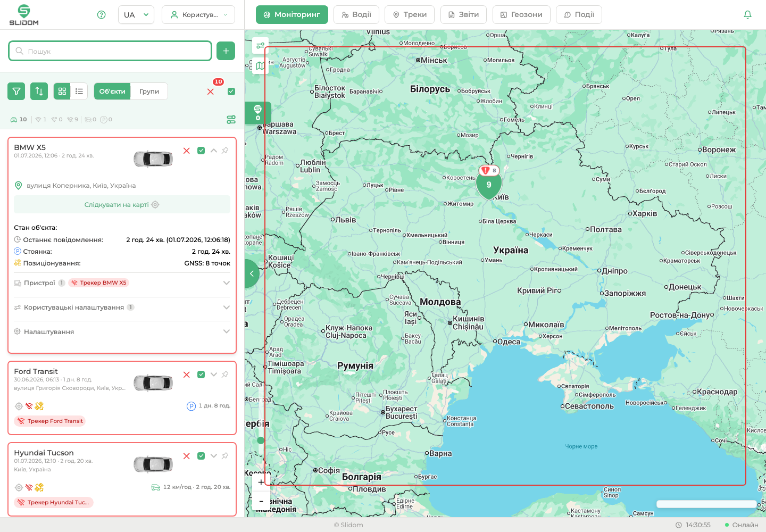Click the map layers icon
The width and height of the screenshot is (766, 532).
(260, 66)
